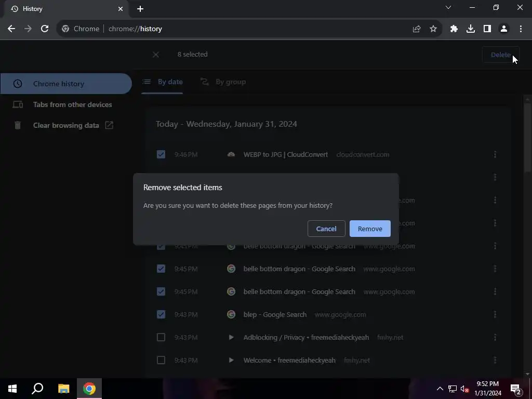The height and width of the screenshot is (399, 532).
Task: Click the Delete button in the selection bar
Action: coord(500,55)
